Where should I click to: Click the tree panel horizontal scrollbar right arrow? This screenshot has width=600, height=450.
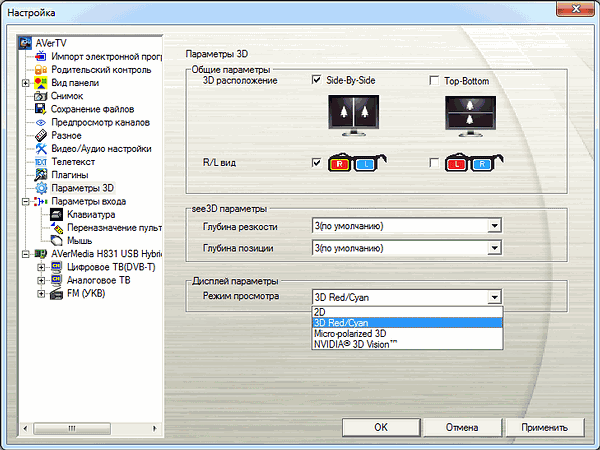coord(155,428)
